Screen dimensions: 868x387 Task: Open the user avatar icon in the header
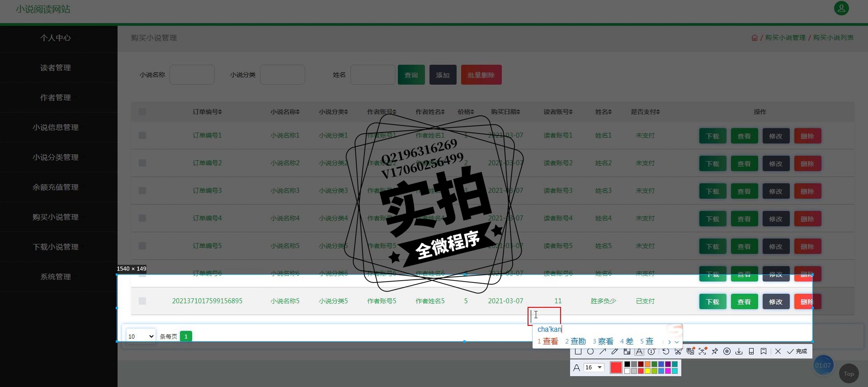841,8
